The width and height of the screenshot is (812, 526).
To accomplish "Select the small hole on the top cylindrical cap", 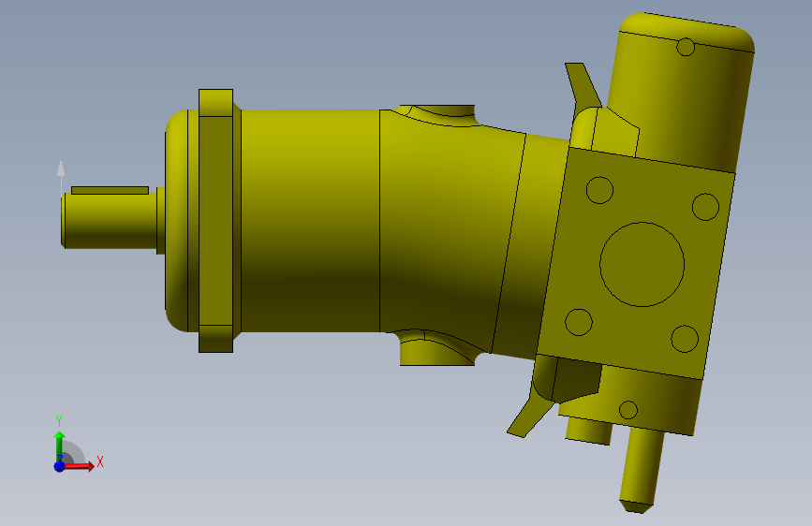I will click(686, 47).
